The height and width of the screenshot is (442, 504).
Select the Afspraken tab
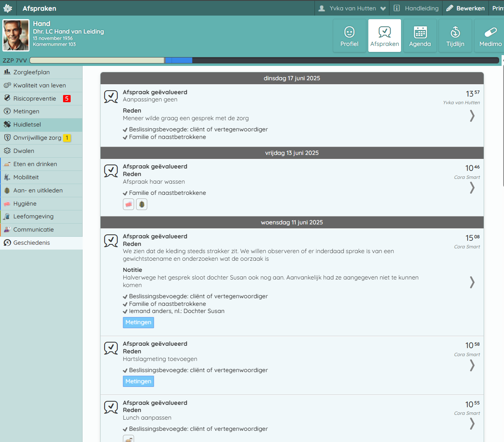(384, 36)
